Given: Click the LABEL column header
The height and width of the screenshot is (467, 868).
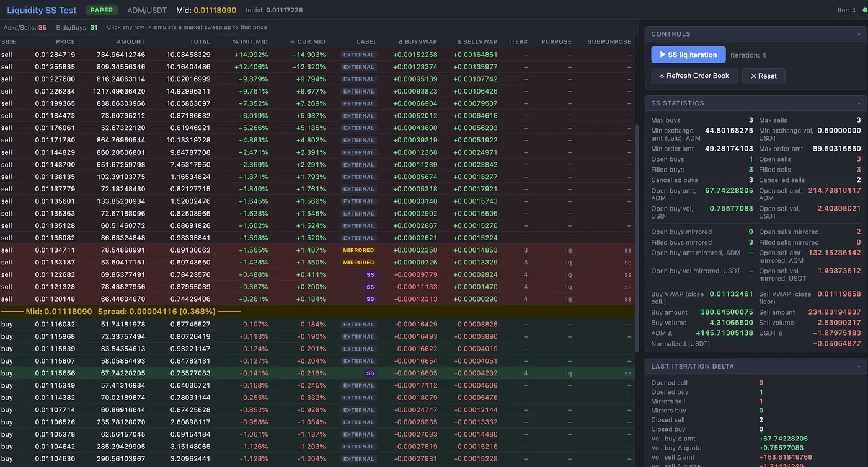Looking at the screenshot, I should point(367,41).
